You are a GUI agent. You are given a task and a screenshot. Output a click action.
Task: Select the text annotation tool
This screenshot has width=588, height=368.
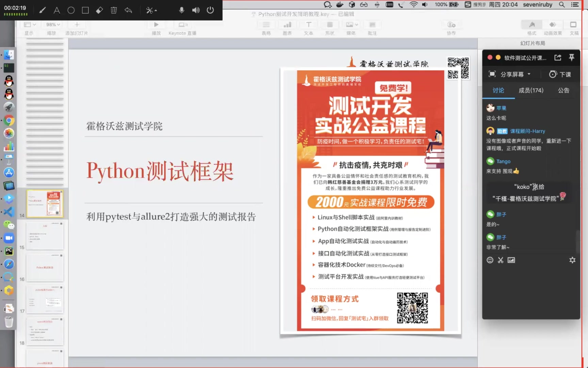pos(57,10)
